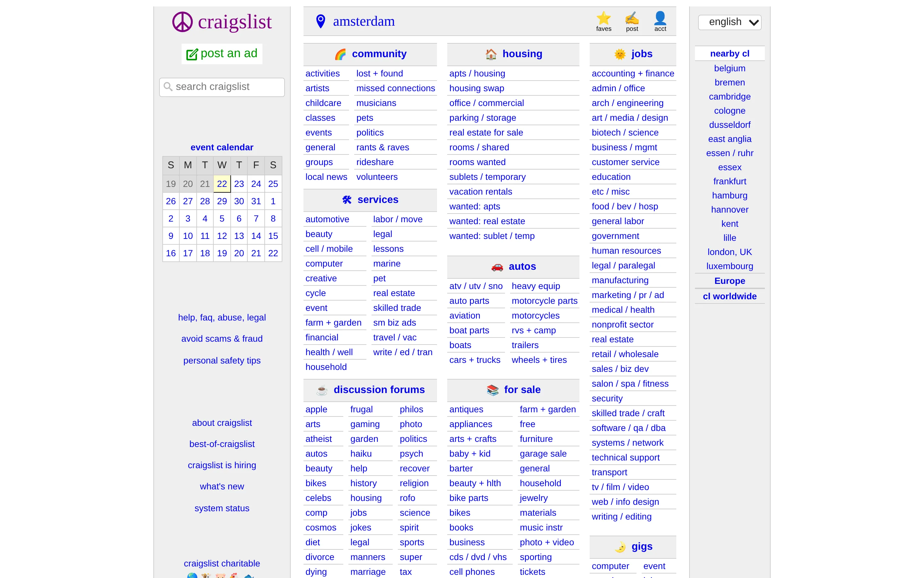Viewport: 924px width, 578px height.
Task: Open furniture under for sale
Action: tap(536, 439)
